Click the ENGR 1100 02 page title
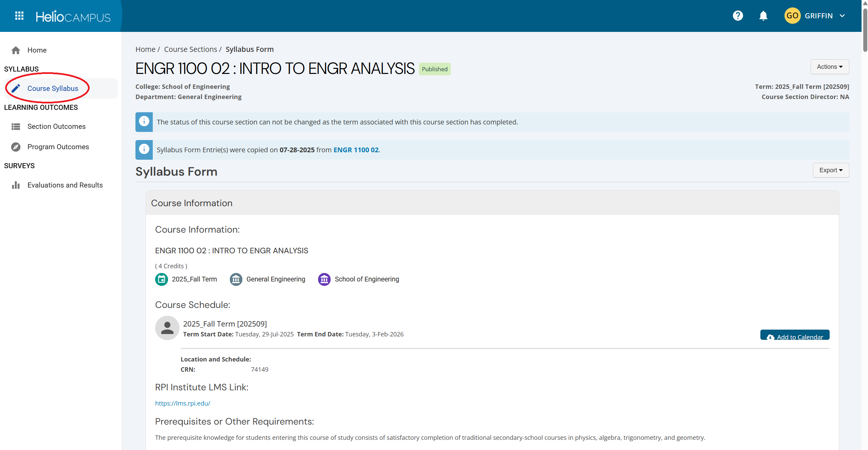This screenshot has width=868, height=450. point(275,69)
